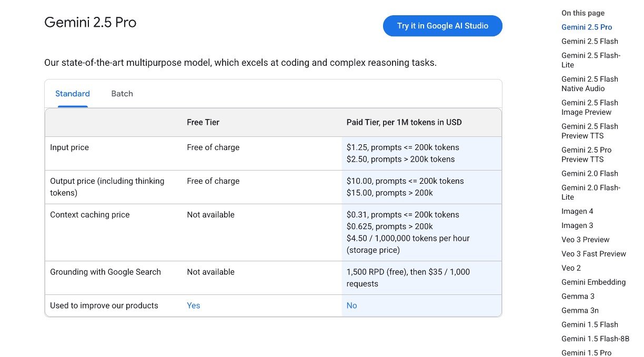Click the Input price row label
This screenshot has width=644, height=357.
69,147
